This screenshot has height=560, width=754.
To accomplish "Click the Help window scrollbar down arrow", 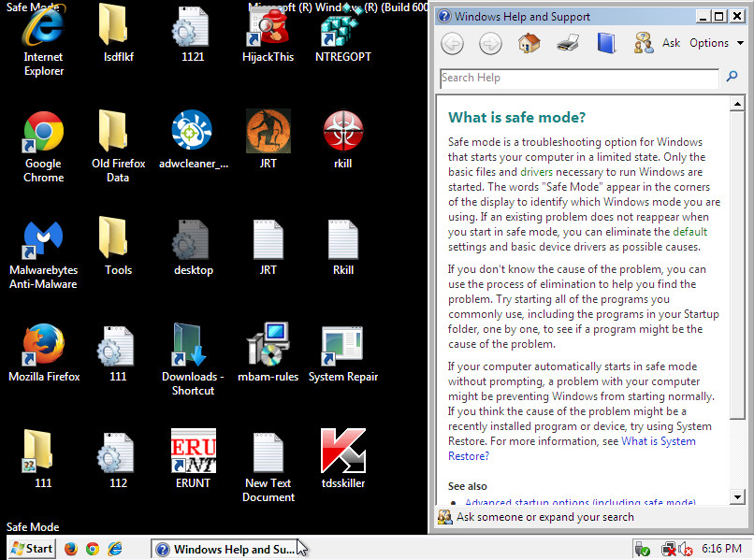I will tap(736, 496).
